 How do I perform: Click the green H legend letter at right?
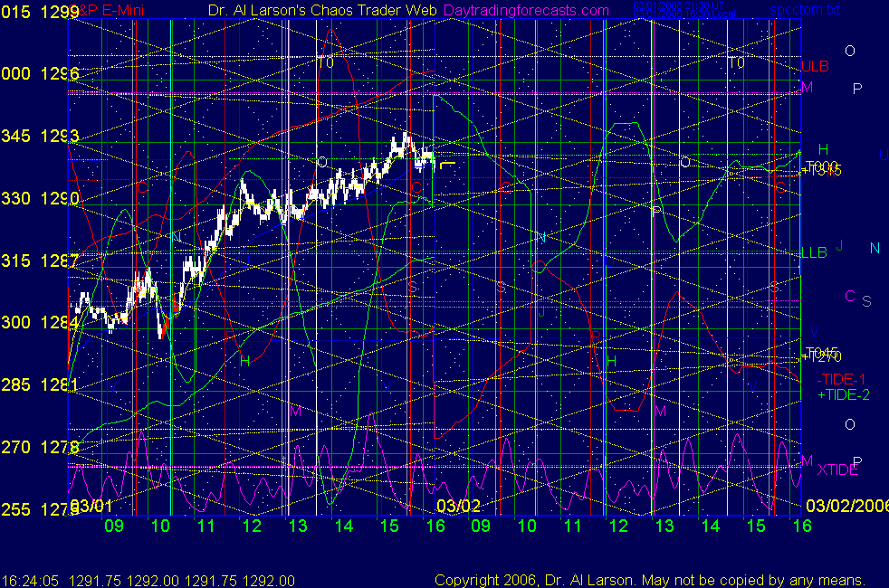click(x=823, y=149)
